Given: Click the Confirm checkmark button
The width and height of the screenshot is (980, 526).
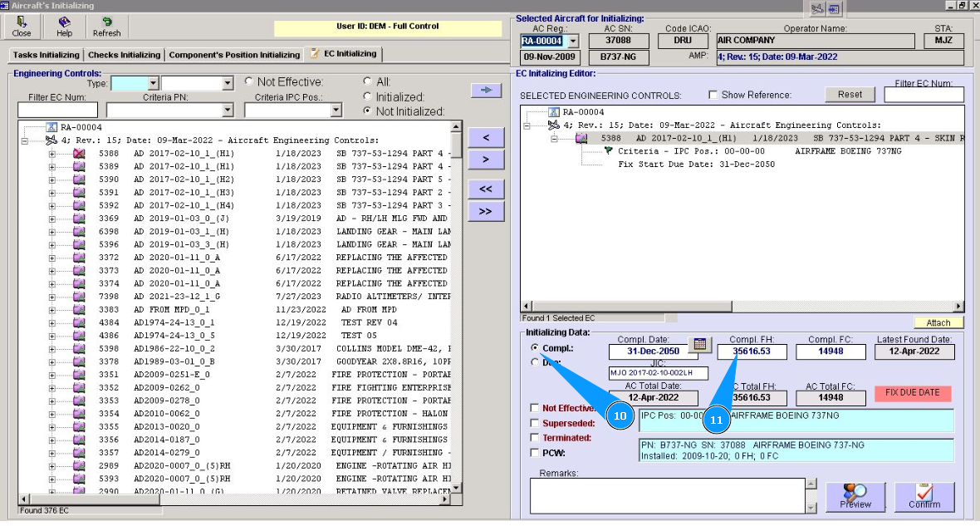Looking at the screenshot, I should coord(924,497).
